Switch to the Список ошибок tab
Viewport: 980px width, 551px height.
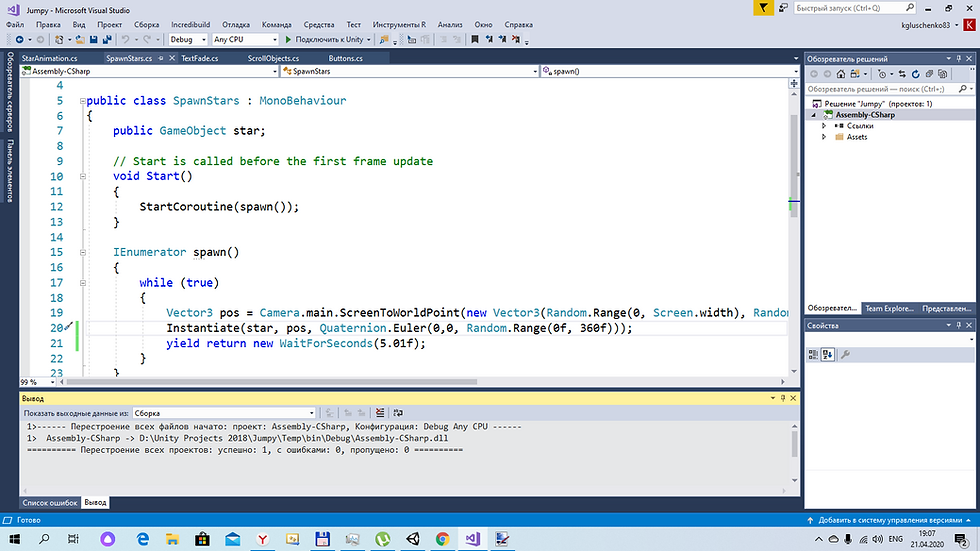coord(50,502)
